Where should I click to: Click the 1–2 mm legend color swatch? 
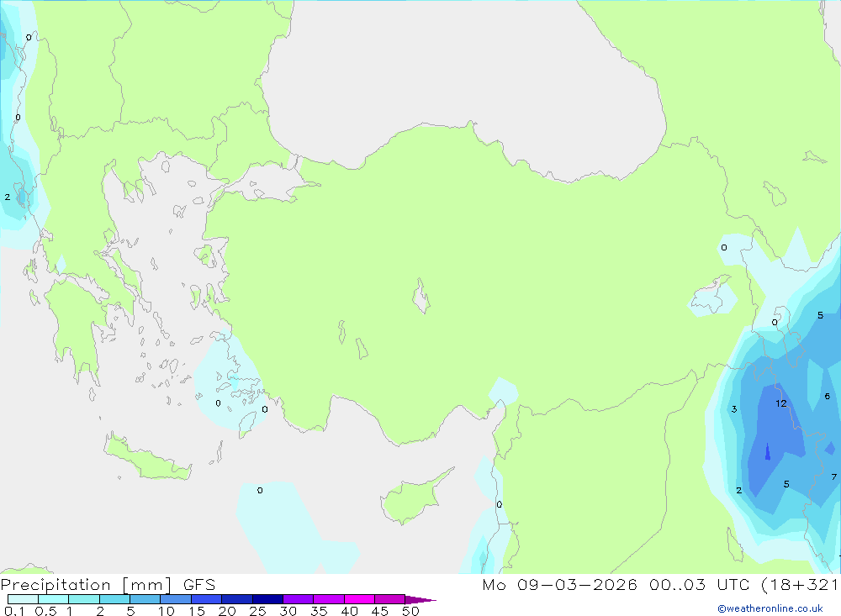point(84,599)
